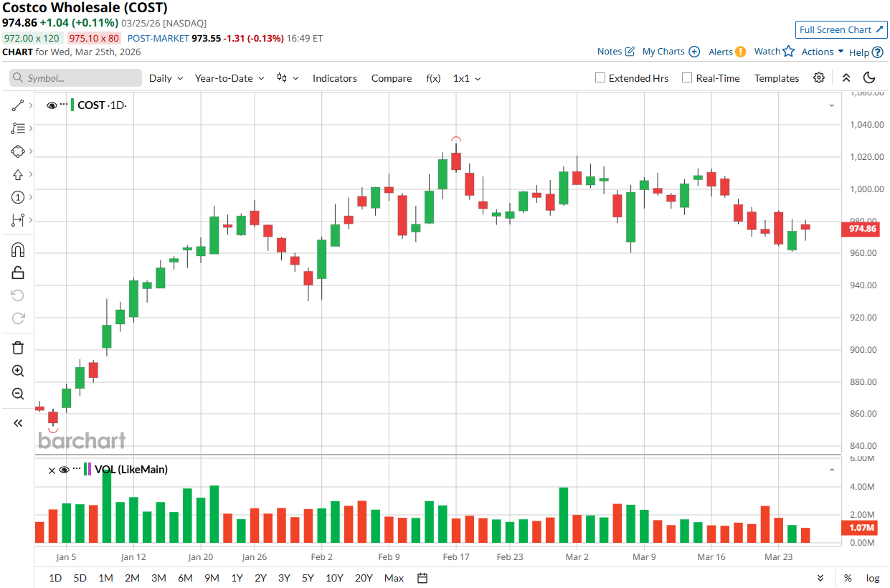Collapse the volume pane chevron
This screenshot has height=588, width=890.
(832, 470)
